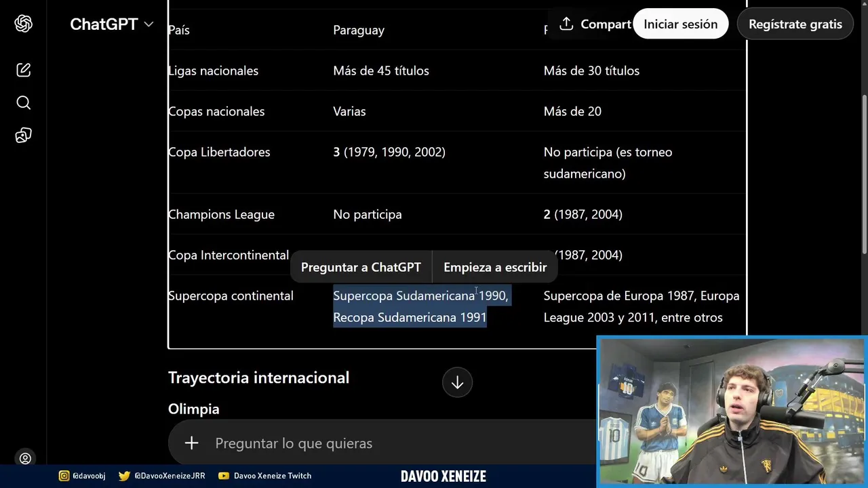Click the plus attach icon in prompt box
This screenshot has height=488, width=868.
(x=191, y=443)
